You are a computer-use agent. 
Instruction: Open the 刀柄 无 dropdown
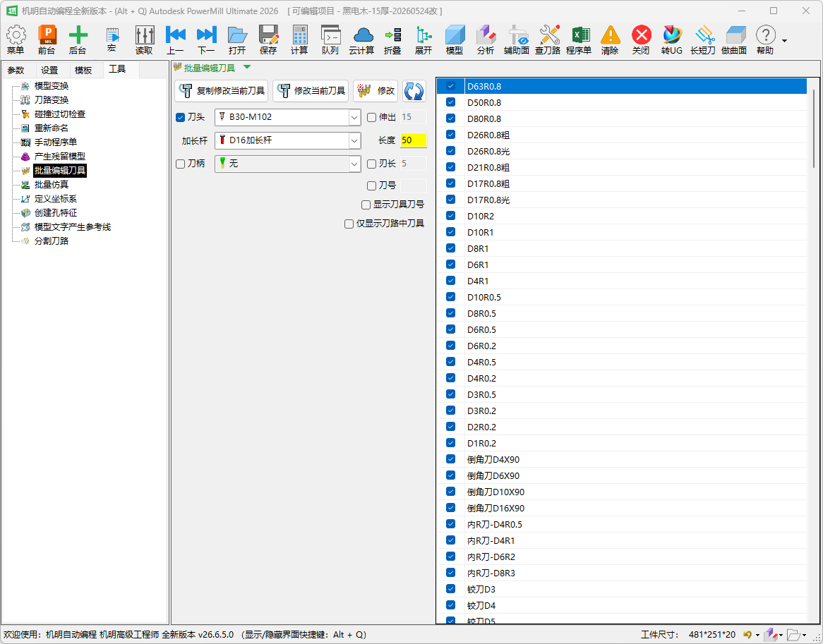coord(354,164)
